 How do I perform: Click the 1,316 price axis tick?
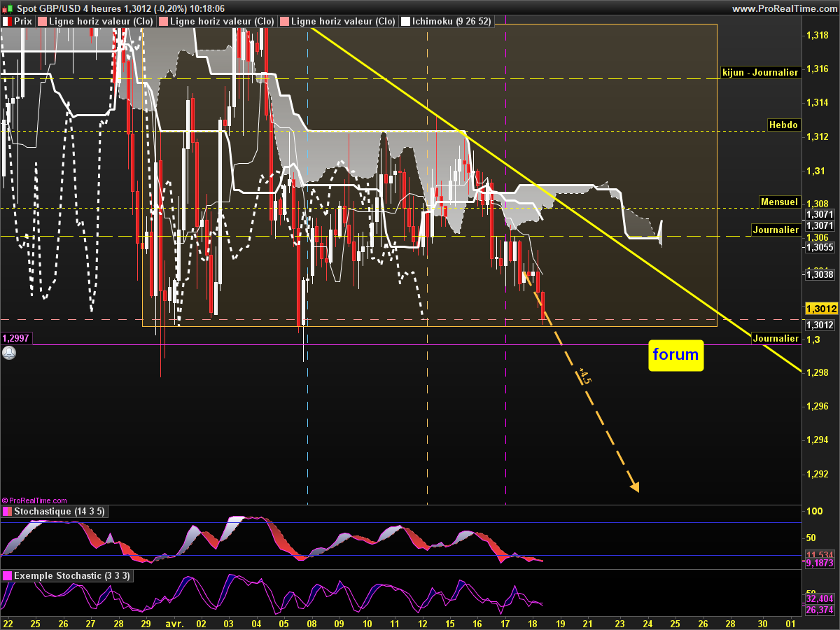[x=818, y=69]
